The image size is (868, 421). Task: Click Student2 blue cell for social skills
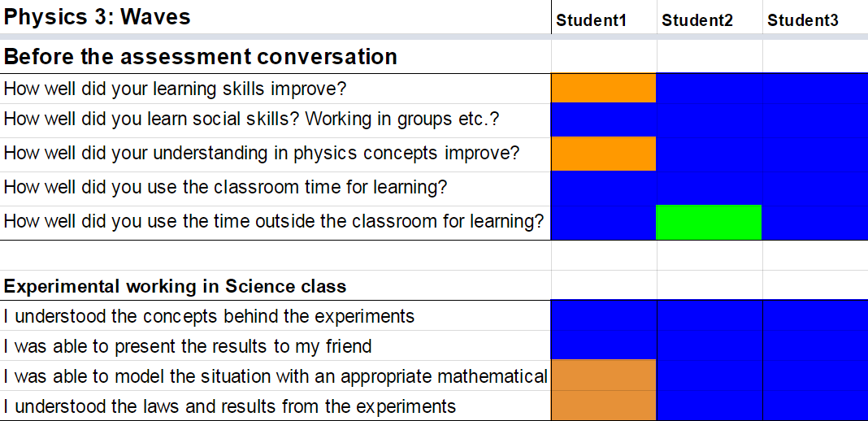pyautogui.click(x=709, y=119)
